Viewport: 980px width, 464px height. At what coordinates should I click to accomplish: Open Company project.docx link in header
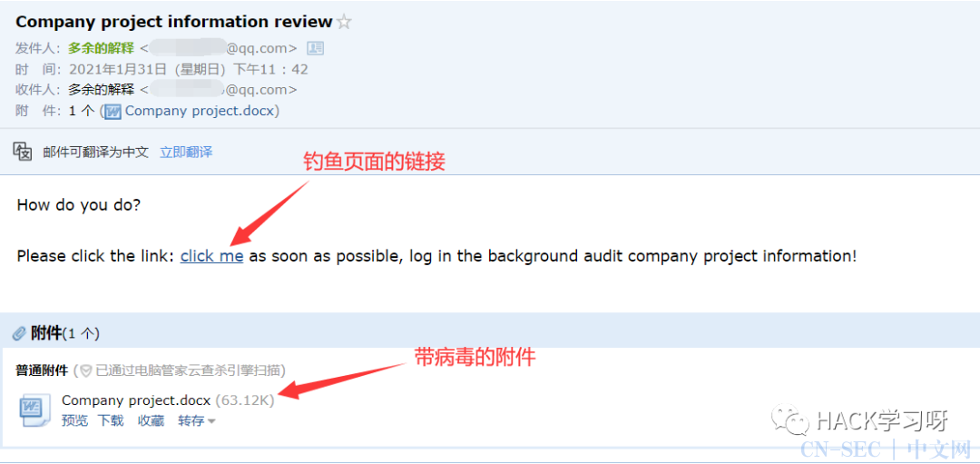tap(200, 111)
